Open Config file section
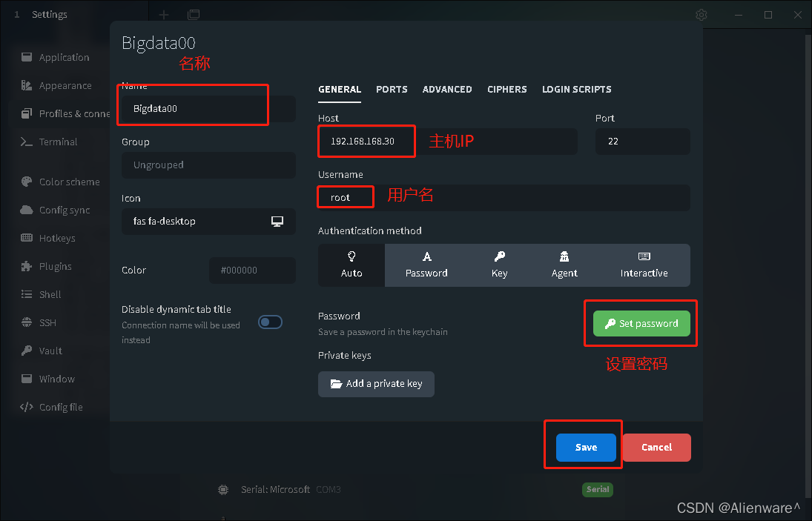This screenshot has width=812, height=521. pos(52,407)
